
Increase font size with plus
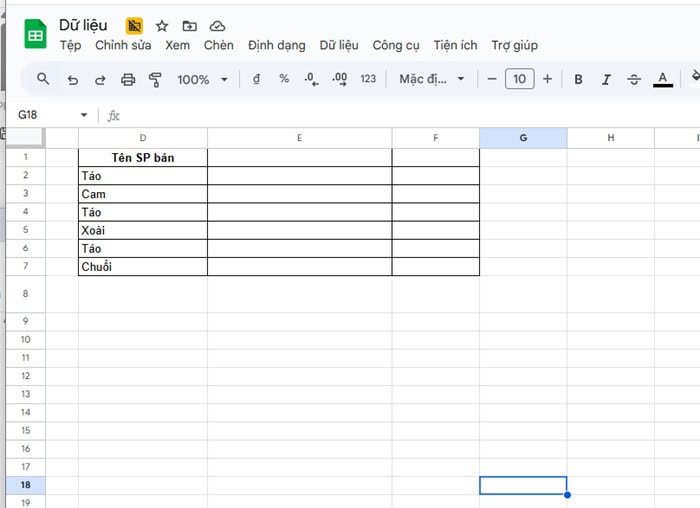coord(547,79)
